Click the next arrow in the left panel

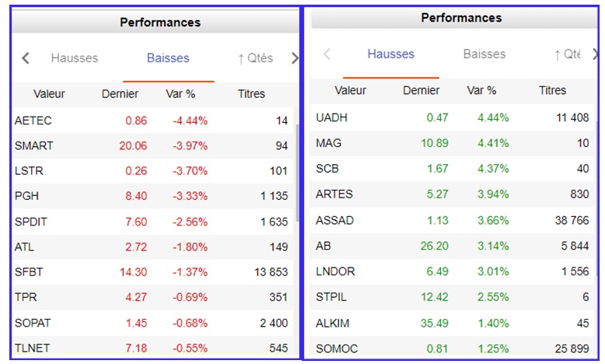click(x=294, y=58)
